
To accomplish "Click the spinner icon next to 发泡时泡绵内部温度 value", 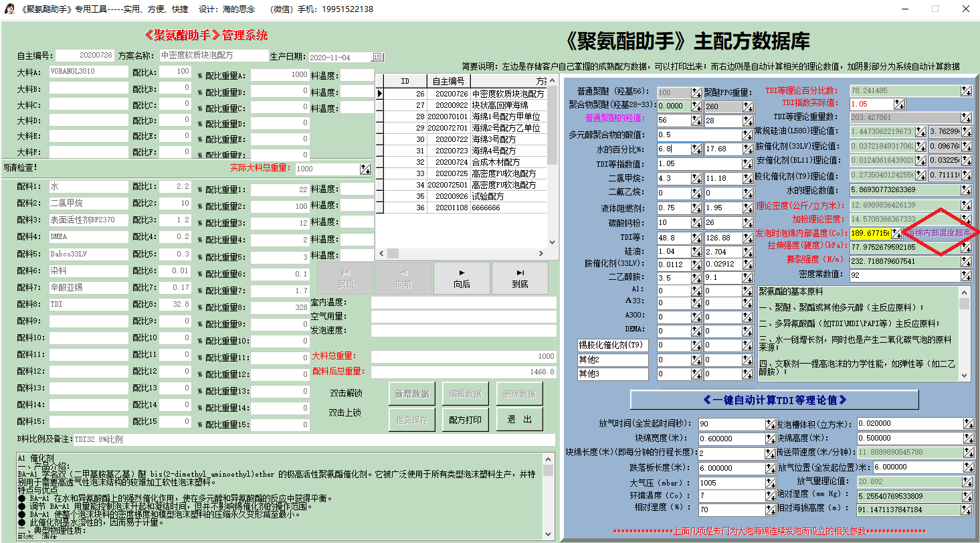I will [x=896, y=233].
